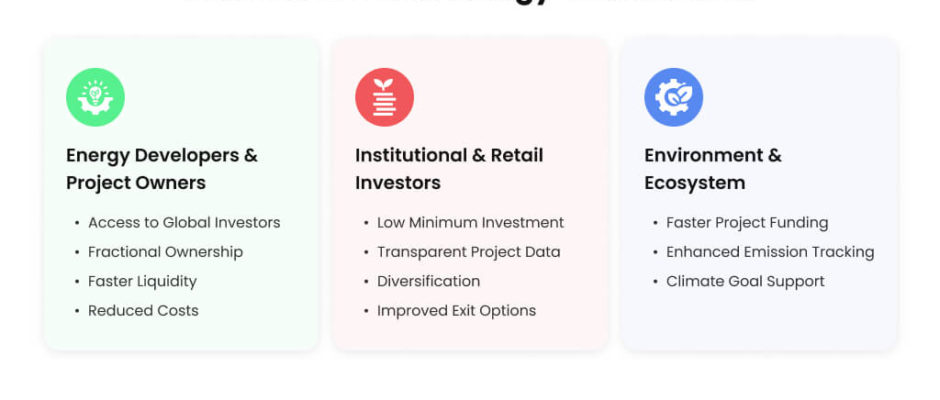Select the Environment & Ecosystem heading

click(713, 169)
